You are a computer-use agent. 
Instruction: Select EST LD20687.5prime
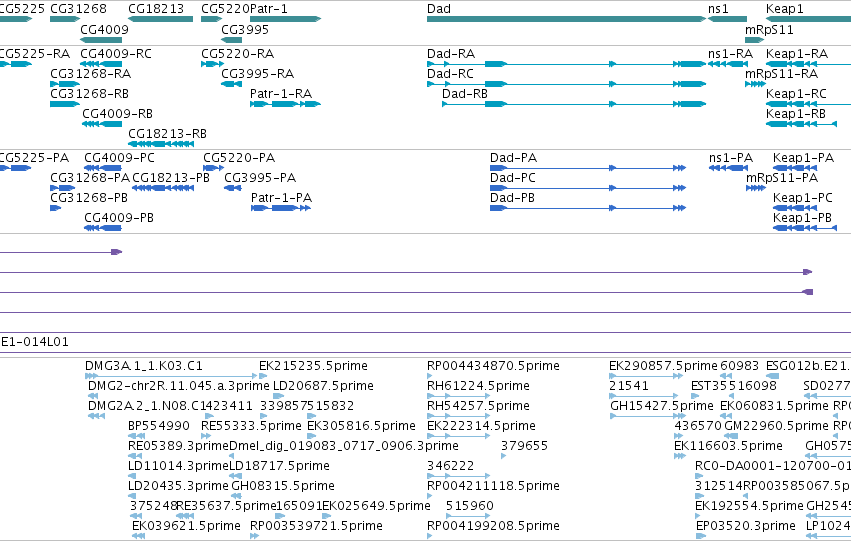278,396
